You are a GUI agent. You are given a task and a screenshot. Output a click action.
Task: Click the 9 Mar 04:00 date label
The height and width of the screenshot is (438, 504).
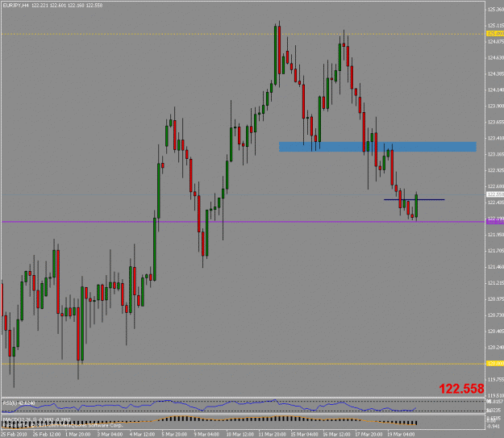click(206, 434)
